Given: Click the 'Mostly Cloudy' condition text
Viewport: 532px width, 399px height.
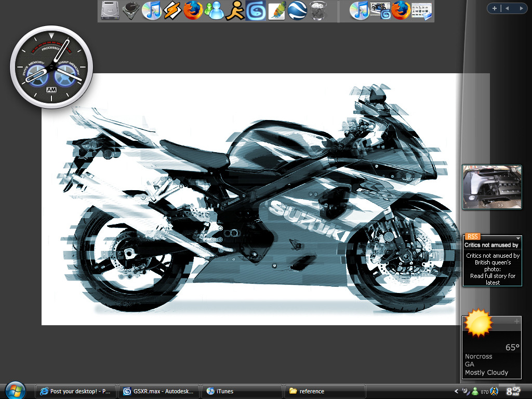Looking at the screenshot, I should 486,372.
